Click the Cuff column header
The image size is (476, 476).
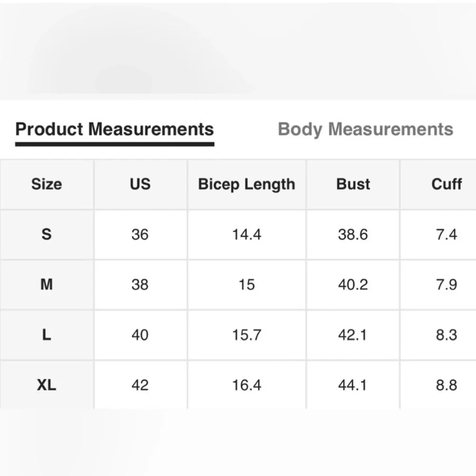[446, 184]
